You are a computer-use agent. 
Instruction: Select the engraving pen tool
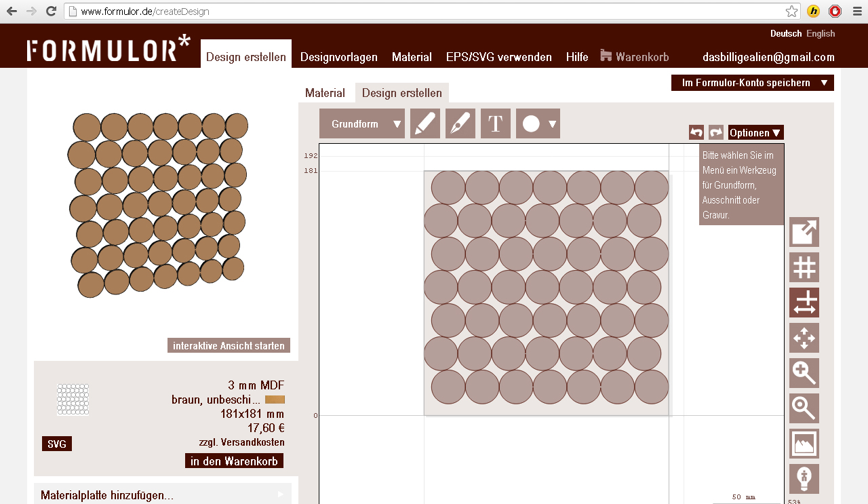pyautogui.click(x=460, y=123)
